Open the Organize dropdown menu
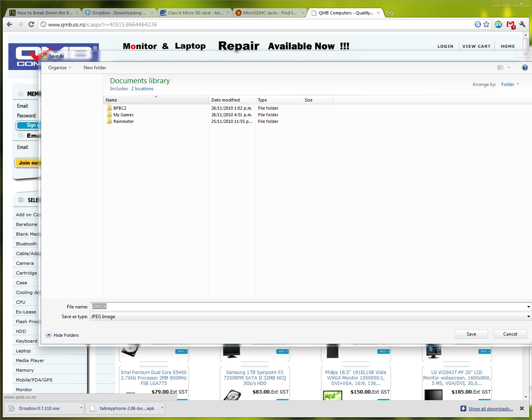The image size is (532, 420). (60, 68)
